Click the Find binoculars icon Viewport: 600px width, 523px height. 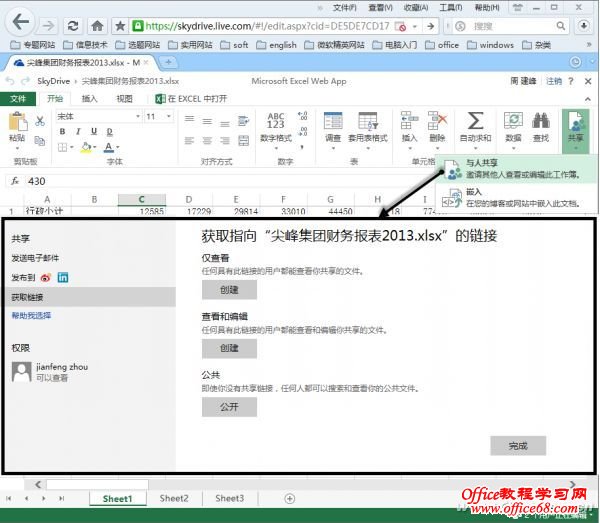pos(541,122)
